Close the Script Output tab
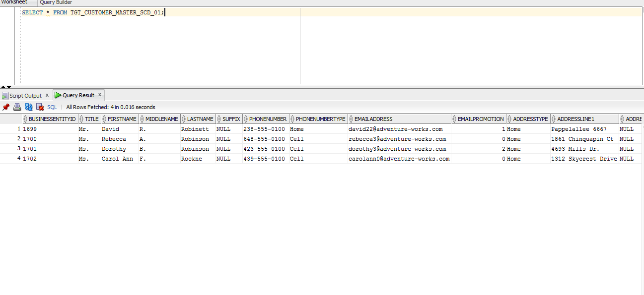Image resolution: width=644 pixels, height=295 pixels. [x=47, y=95]
